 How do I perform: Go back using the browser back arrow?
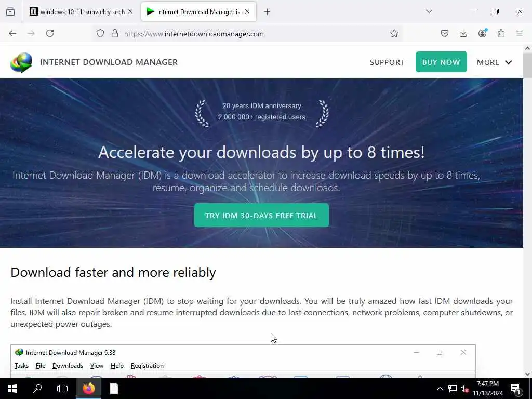click(x=12, y=33)
